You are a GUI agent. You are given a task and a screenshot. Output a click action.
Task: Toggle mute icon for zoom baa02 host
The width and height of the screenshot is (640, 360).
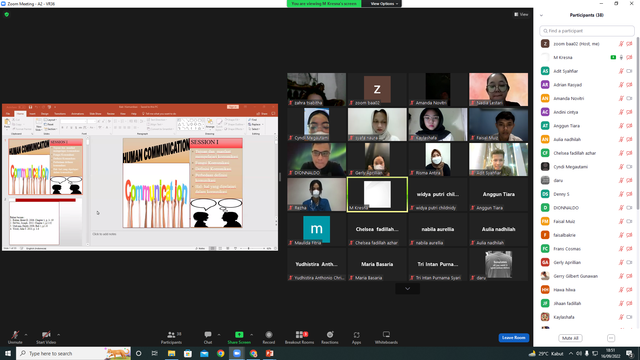pos(621,44)
